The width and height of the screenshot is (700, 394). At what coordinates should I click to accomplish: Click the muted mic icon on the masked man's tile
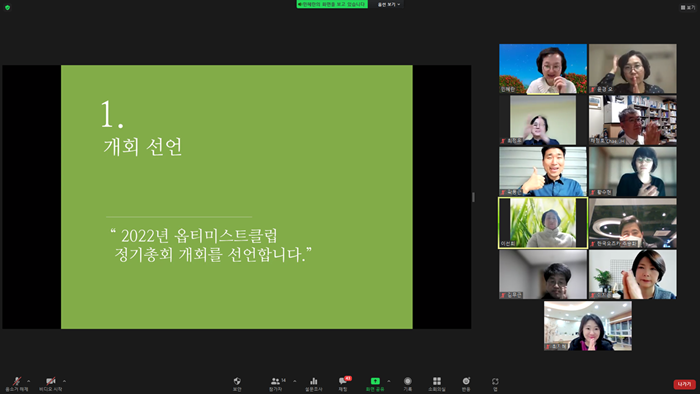pyautogui.click(x=593, y=244)
